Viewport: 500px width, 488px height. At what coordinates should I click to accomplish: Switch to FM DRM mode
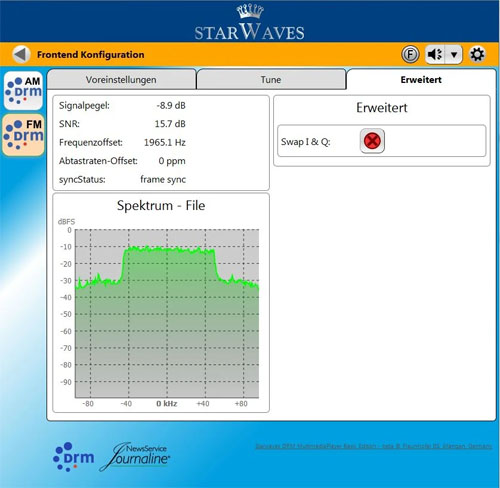pyautogui.click(x=23, y=135)
